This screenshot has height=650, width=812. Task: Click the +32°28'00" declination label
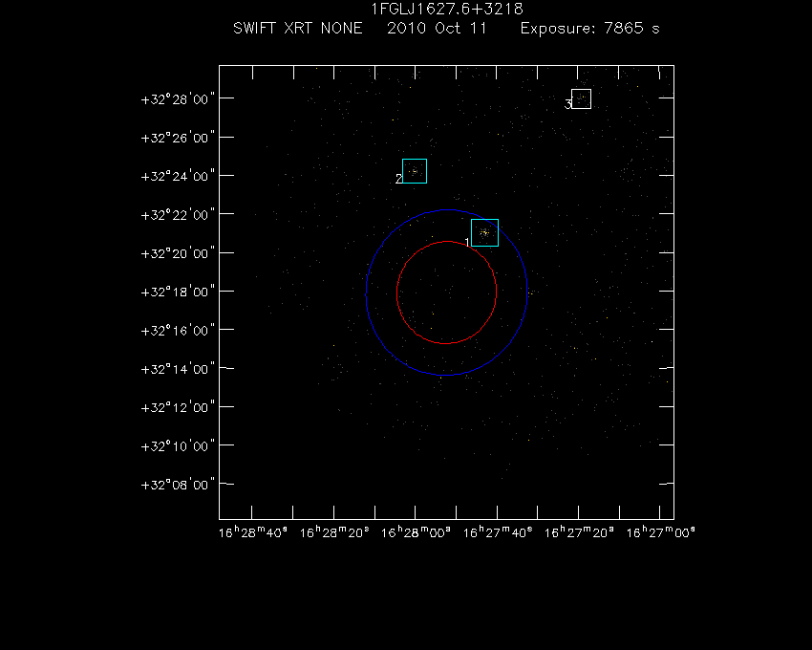coord(178,99)
